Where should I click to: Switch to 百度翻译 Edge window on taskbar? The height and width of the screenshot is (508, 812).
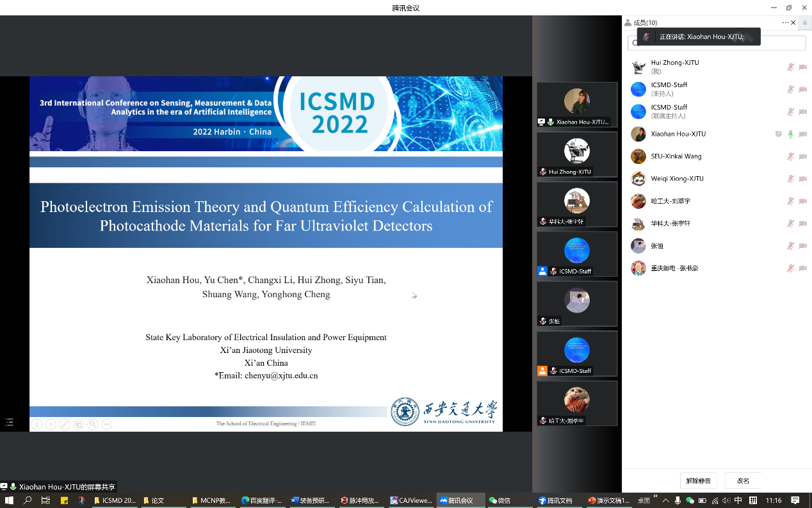(263, 500)
